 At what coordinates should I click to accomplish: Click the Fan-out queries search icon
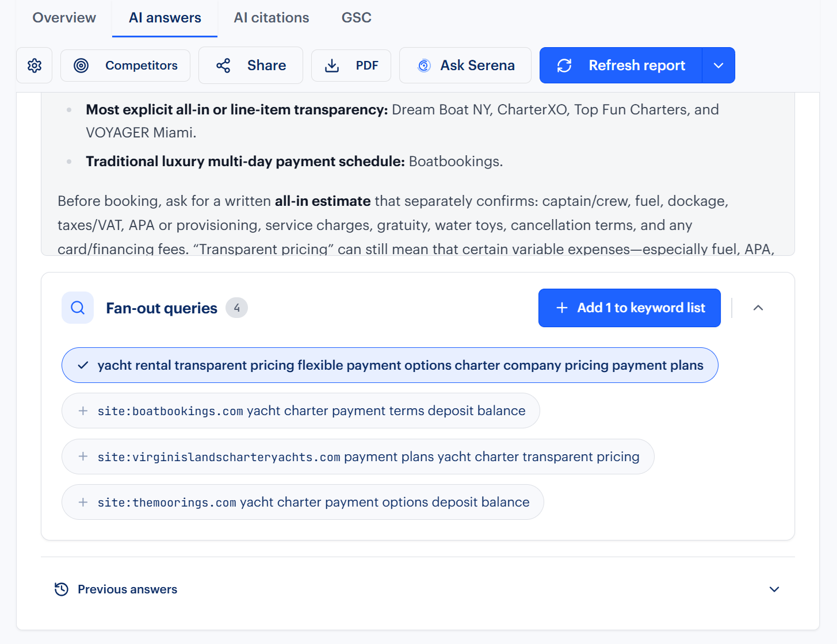[x=78, y=308]
